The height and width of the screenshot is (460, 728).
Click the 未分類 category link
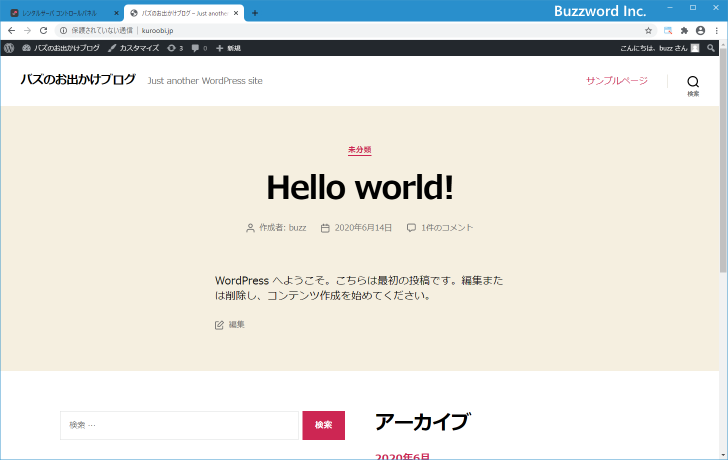[x=360, y=149]
